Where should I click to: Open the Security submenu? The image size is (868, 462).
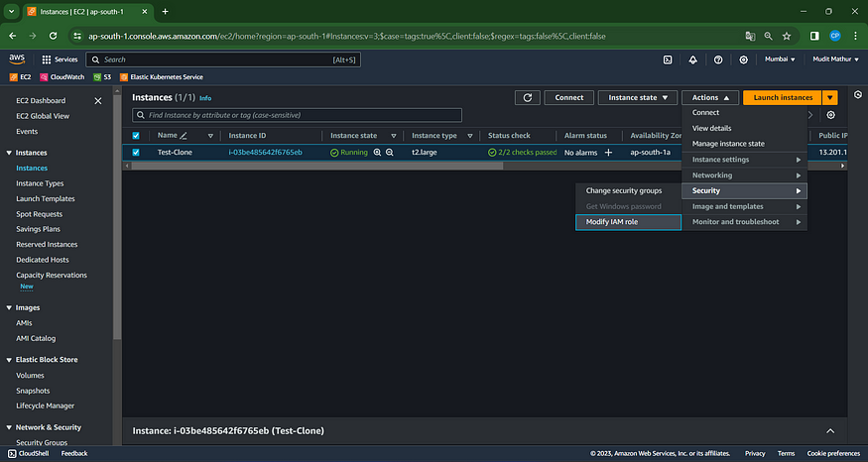coord(745,191)
